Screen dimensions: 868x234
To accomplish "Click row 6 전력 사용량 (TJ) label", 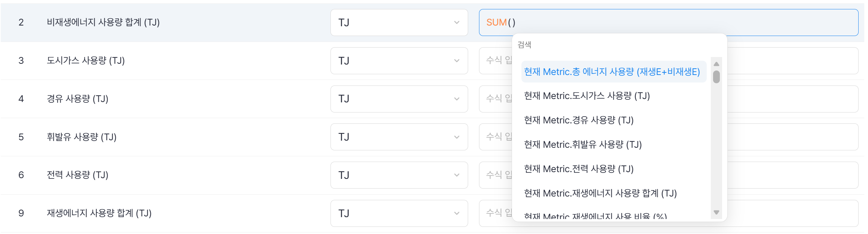I will (77, 175).
